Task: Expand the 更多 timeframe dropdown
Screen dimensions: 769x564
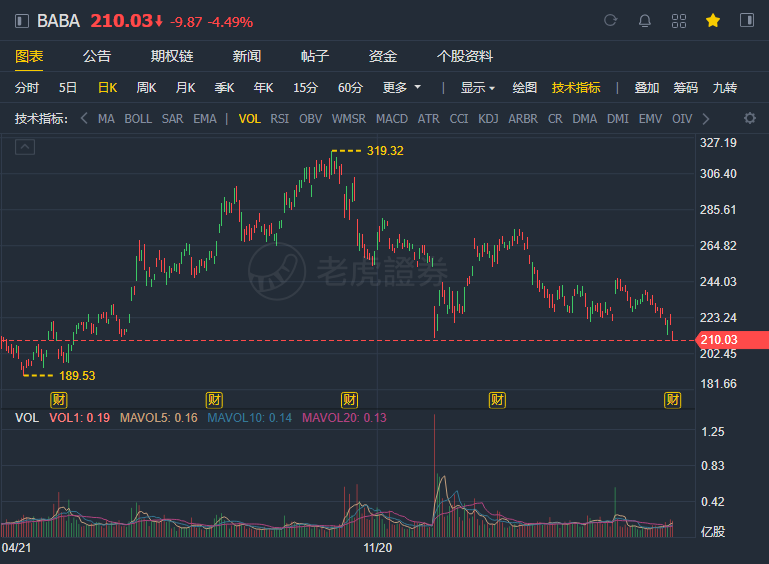Action: [x=402, y=88]
